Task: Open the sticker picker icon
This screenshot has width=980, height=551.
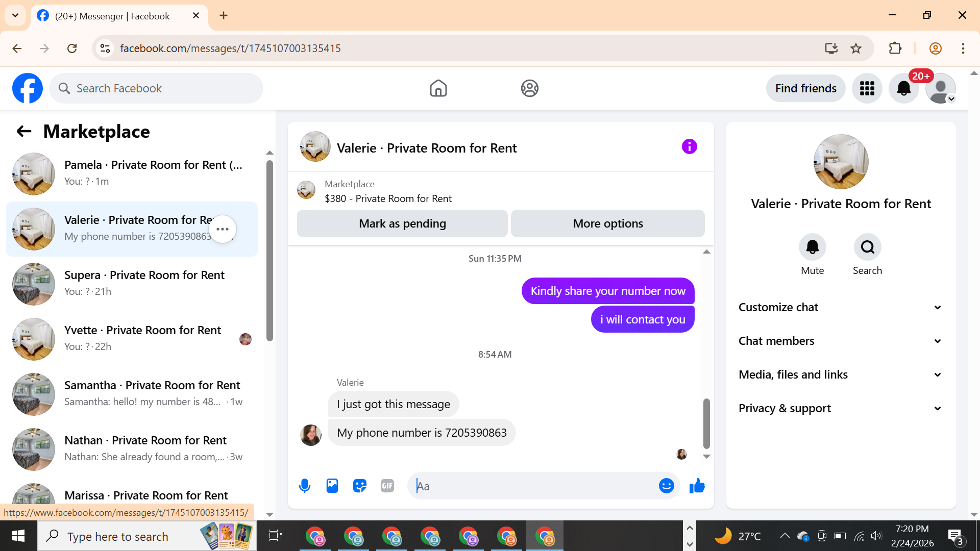Action: 360,486
